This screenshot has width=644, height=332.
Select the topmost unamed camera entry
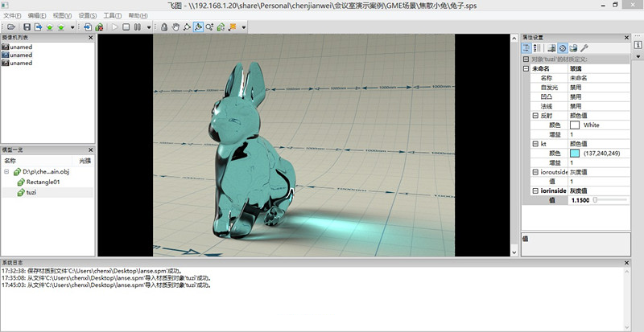(x=21, y=47)
